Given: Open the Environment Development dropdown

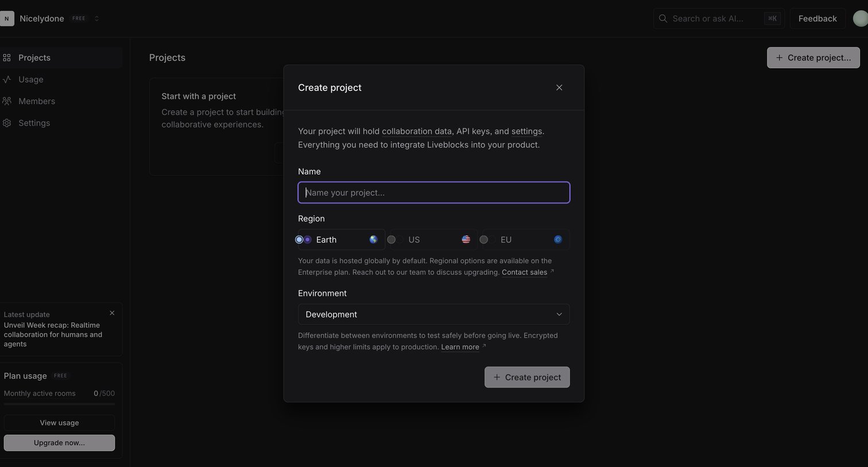Looking at the screenshot, I should coord(434,314).
